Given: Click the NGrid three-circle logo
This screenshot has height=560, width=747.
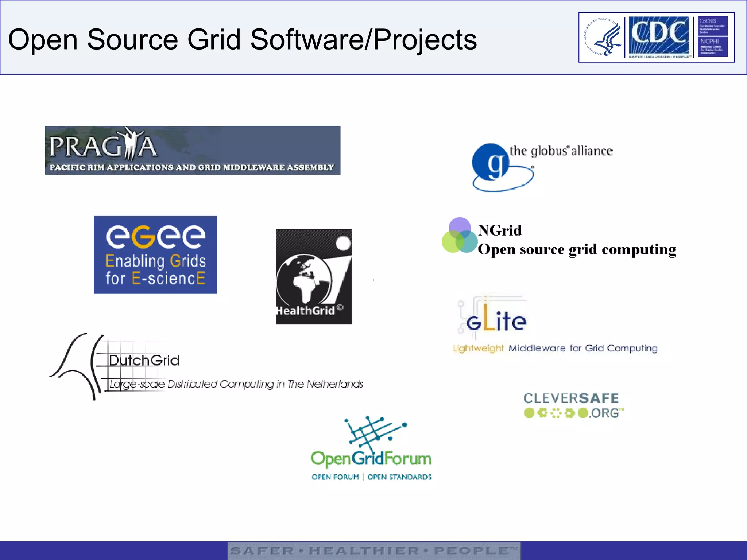Looking at the screenshot, I should [x=460, y=235].
